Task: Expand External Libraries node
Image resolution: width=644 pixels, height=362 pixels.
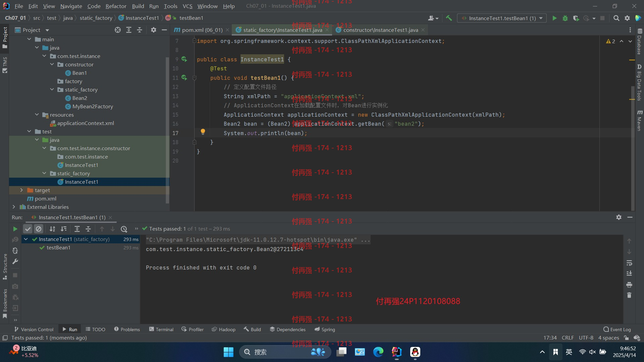Action: click(14, 207)
